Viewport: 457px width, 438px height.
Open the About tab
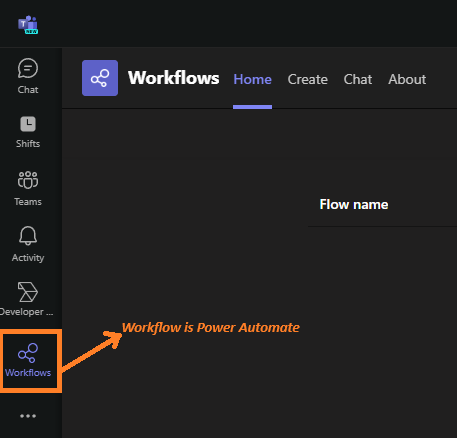[407, 79]
